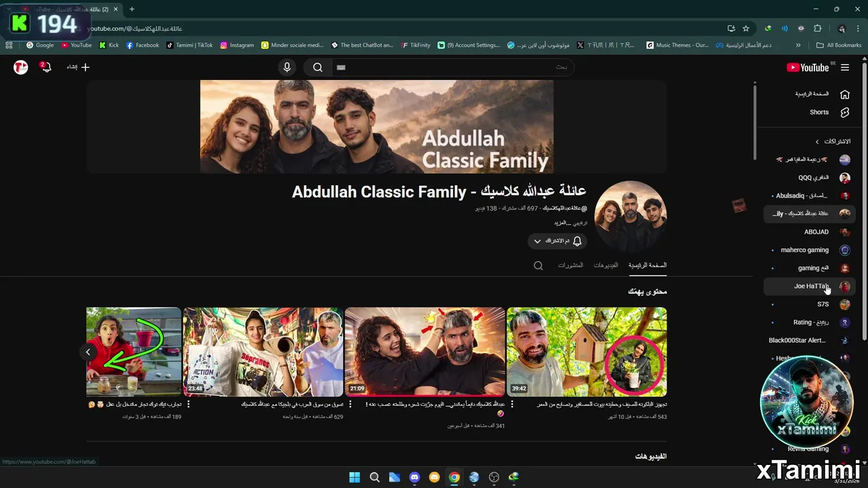Open the hamburger guide menu
Image resolution: width=868 pixels, height=488 pixels.
click(x=845, y=67)
